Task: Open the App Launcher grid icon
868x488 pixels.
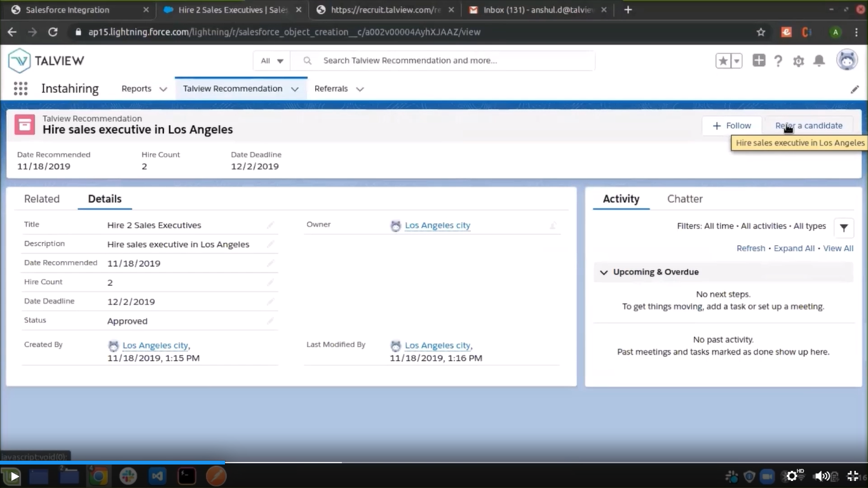Action: pos(20,88)
